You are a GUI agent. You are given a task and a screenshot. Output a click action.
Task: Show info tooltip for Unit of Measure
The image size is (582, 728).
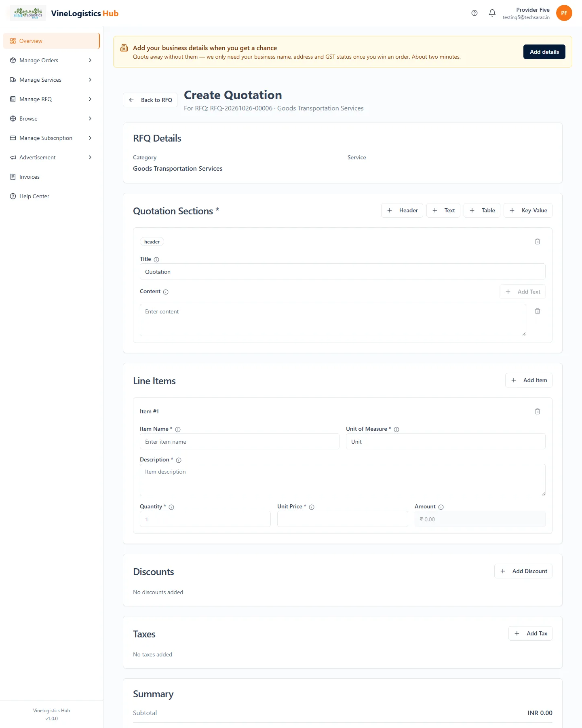click(396, 430)
